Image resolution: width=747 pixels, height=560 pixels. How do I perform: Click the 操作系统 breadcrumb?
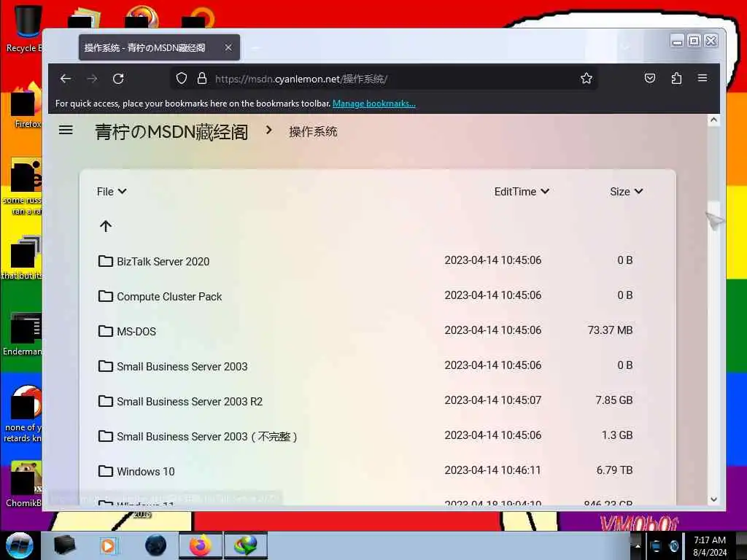pyautogui.click(x=313, y=132)
